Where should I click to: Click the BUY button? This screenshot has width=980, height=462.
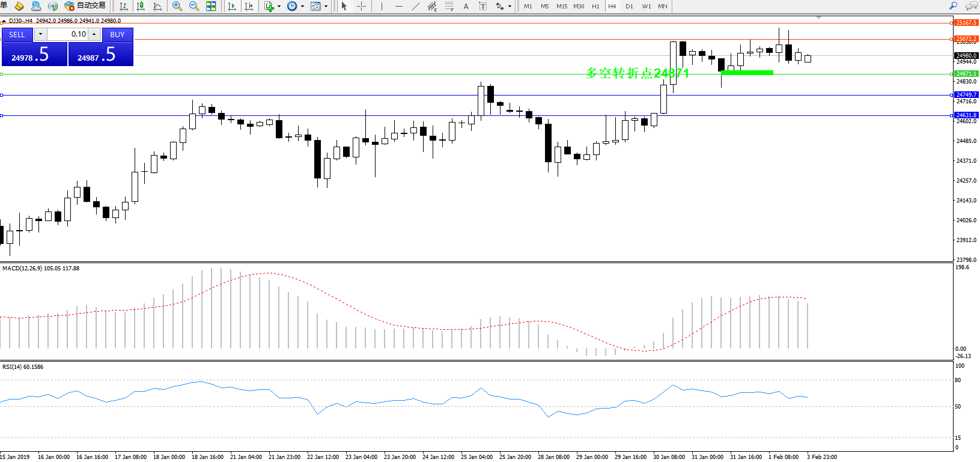(x=117, y=34)
